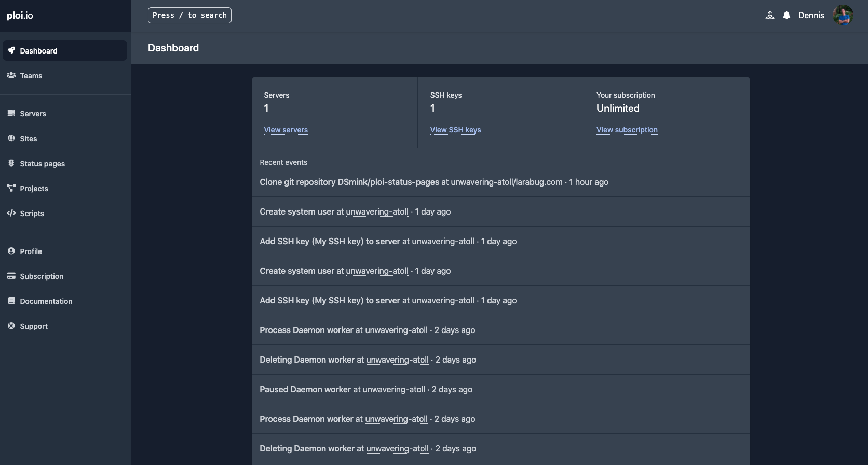
Task: Click unwavering-atoll link in Paused Daemon event
Action: [394, 389]
